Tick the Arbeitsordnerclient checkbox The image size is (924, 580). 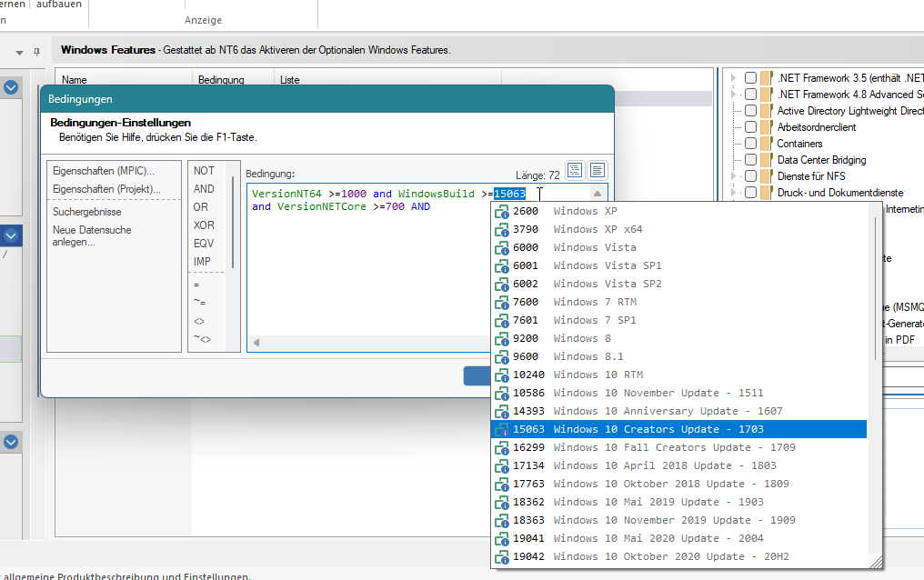pos(750,127)
